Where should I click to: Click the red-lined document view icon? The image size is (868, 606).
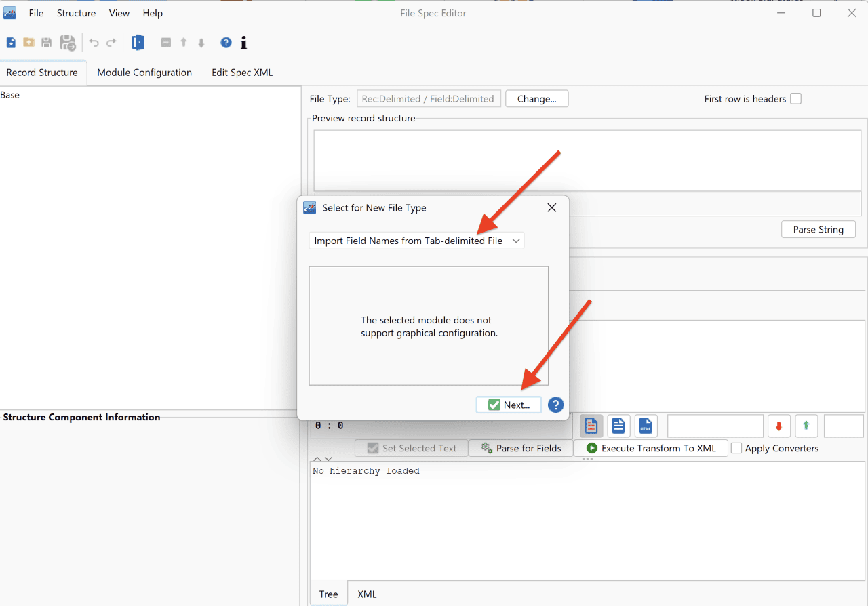(591, 426)
